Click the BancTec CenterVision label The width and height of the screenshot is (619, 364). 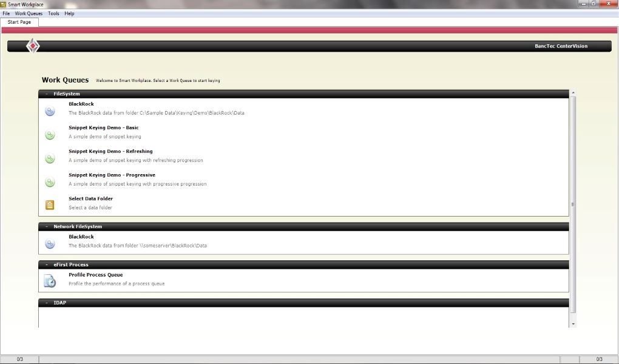click(x=561, y=46)
